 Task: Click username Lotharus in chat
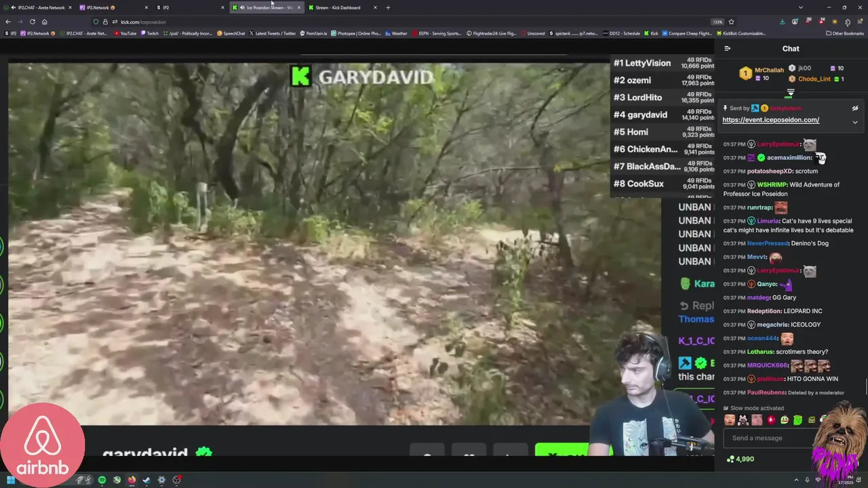click(x=759, y=352)
